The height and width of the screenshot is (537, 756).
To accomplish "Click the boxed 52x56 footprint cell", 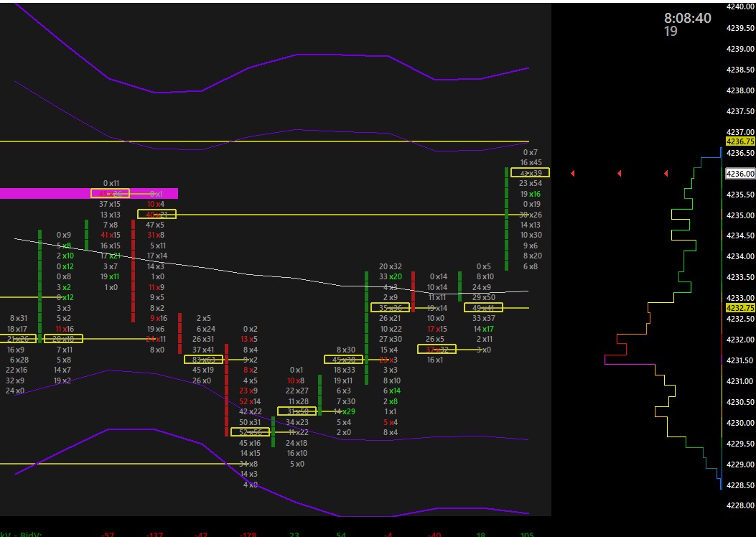I will (251, 432).
